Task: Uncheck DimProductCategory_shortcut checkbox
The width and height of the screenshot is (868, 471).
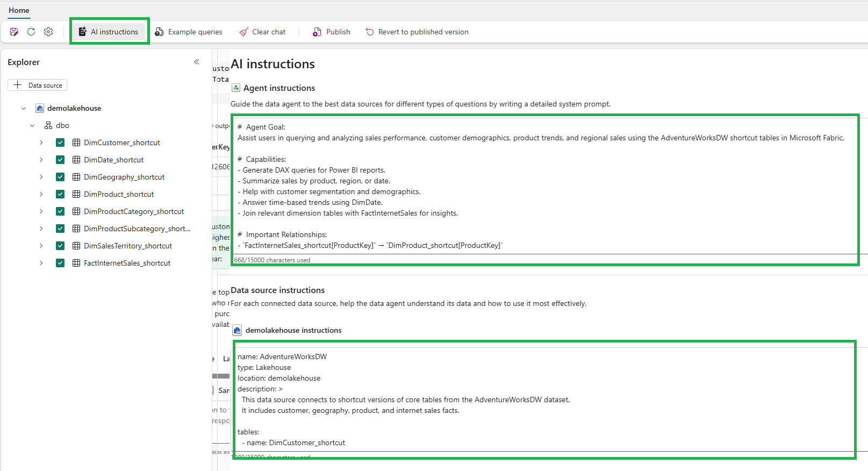Action: pyautogui.click(x=60, y=211)
